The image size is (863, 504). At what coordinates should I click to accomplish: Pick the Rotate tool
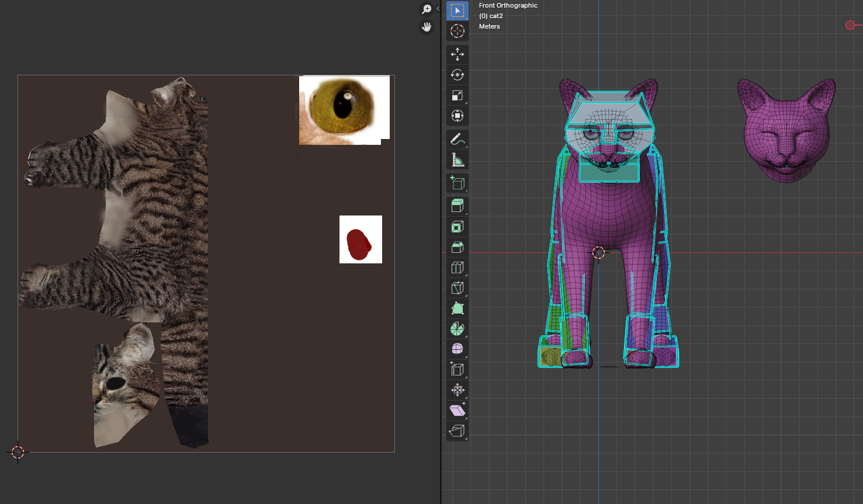[x=458, y=75]
